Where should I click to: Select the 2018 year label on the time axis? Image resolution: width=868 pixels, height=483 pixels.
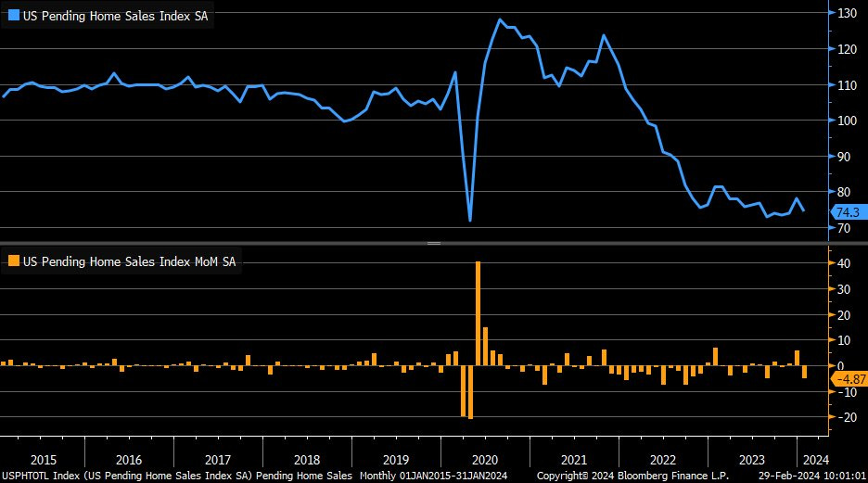pyautogui.click(x=306, y=459)
